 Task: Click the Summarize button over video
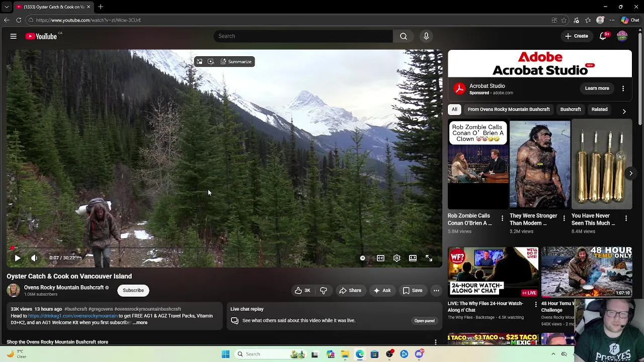point(236,62)
